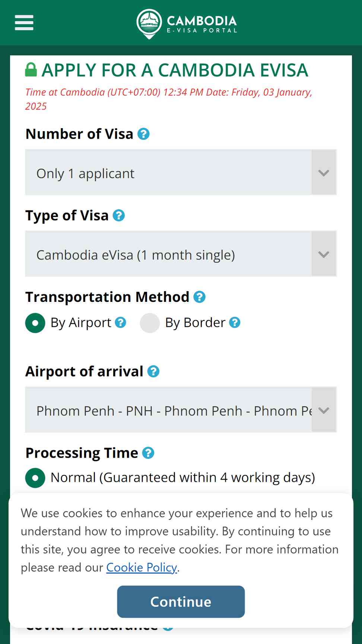
Task: Click the help icon beside Number of Visa
Action: (x=143, y=134)
